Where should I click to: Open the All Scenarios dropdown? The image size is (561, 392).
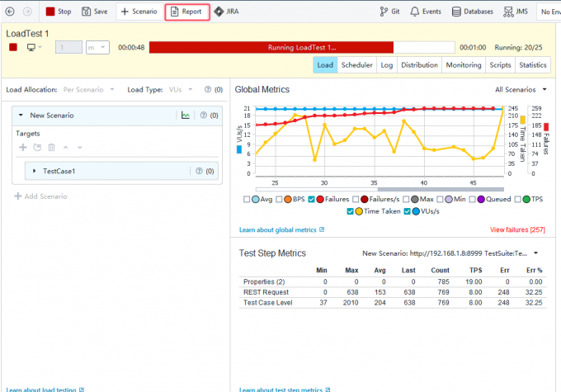[x=516, y=89]
